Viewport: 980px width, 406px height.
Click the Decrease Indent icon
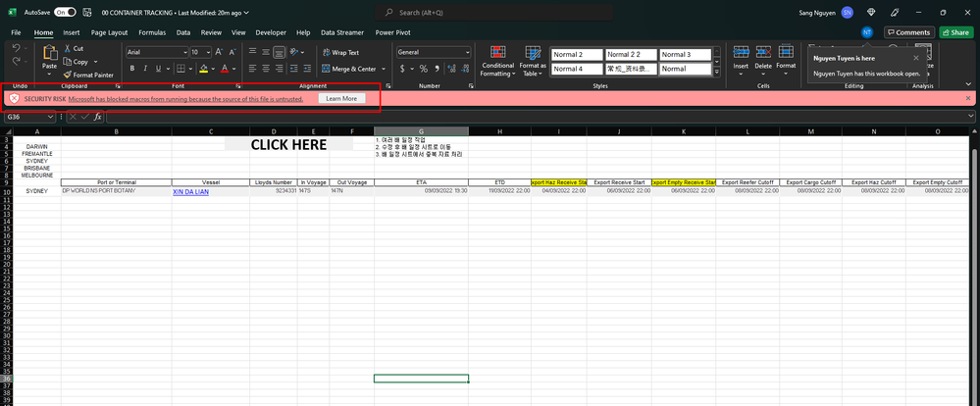pyautogui.click(x=293, y=69)
